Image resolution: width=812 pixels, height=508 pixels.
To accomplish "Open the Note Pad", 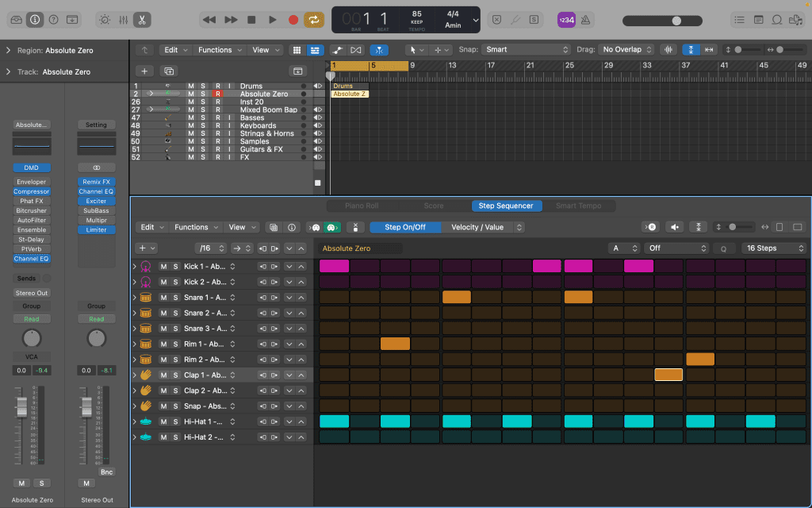I will 758,20.
